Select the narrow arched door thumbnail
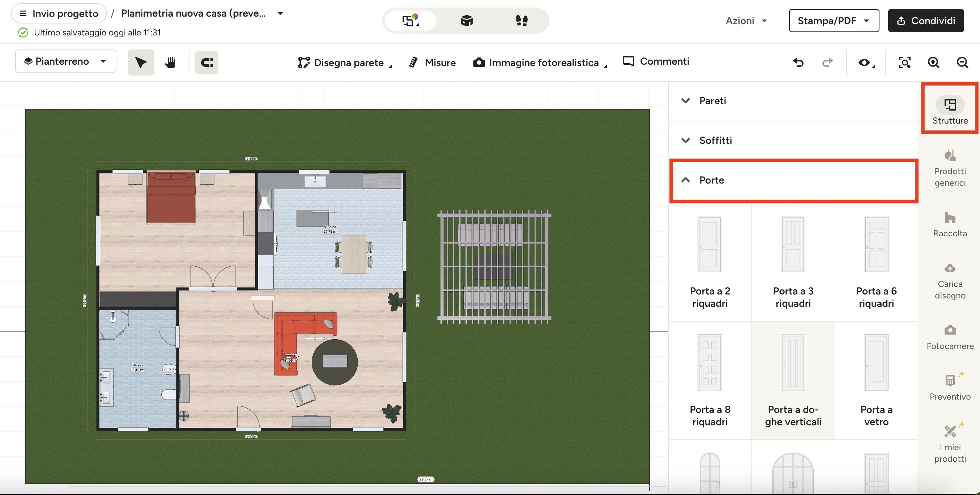 [x=710, y=473]
